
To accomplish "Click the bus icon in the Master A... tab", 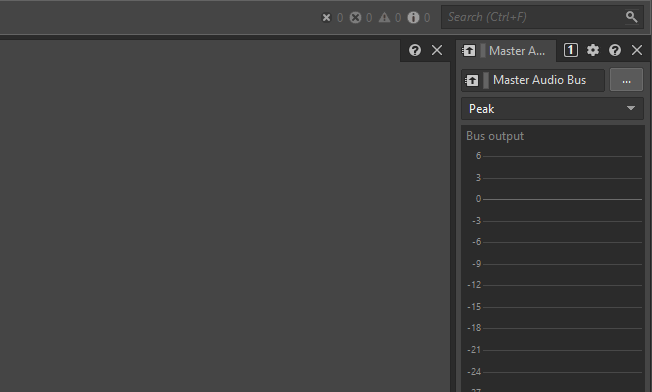I will point(469,51).
